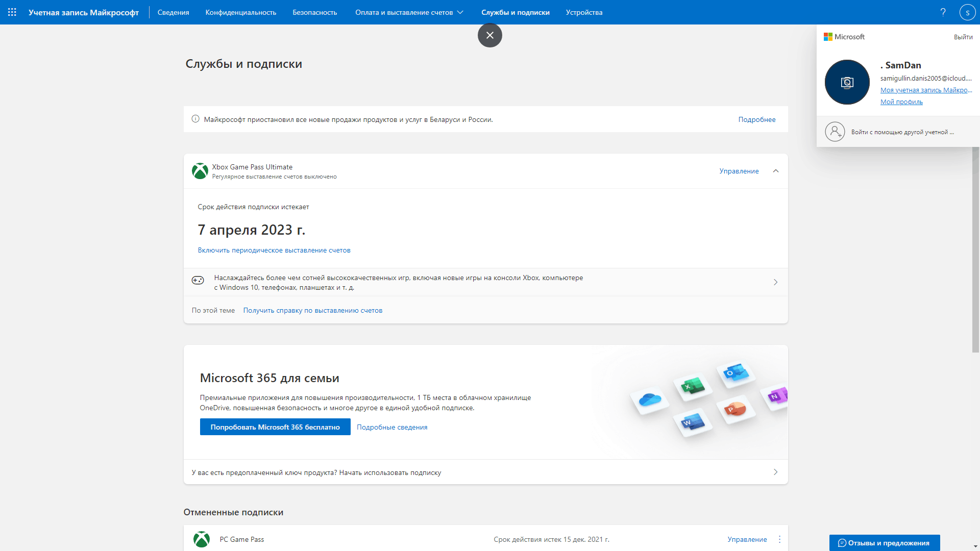The height and width of the screenshot is (551, 980).
Task: Open the Мой профиль link
Action: coord(901,102)
